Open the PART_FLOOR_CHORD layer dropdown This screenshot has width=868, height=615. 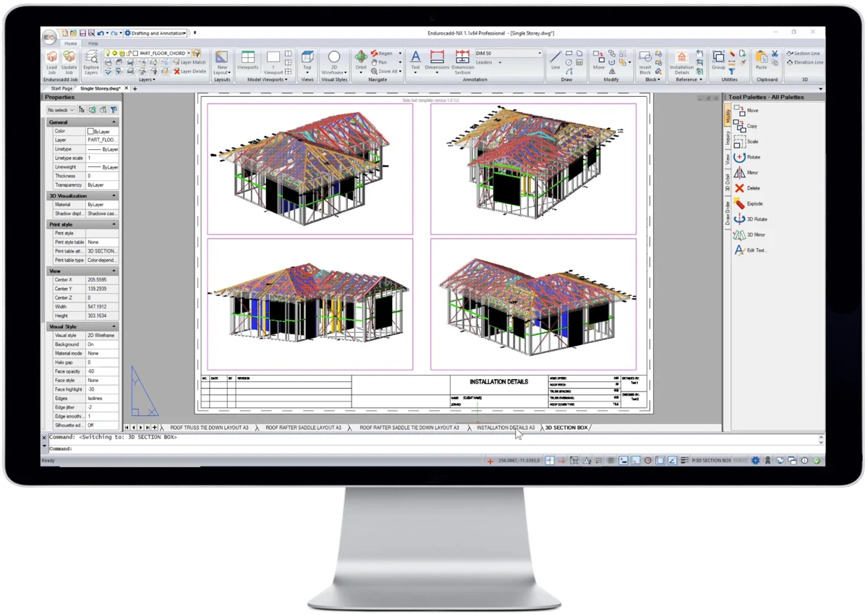coord(188,54)
